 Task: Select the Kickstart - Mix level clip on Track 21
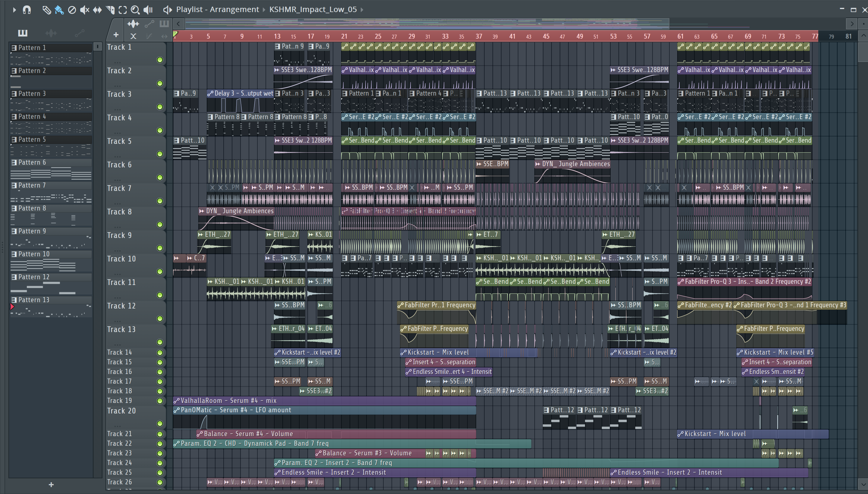pos(753,434)
